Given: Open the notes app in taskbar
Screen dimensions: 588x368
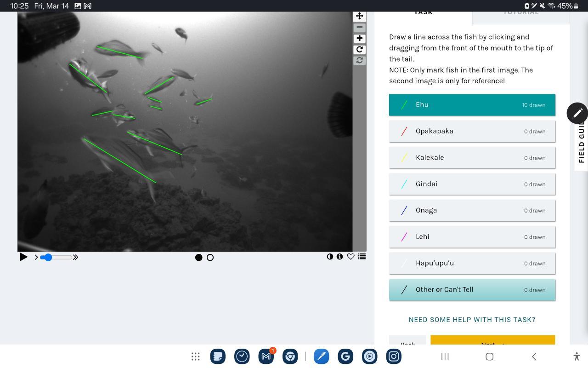Looking at the screenshot, I should (218, 356).
